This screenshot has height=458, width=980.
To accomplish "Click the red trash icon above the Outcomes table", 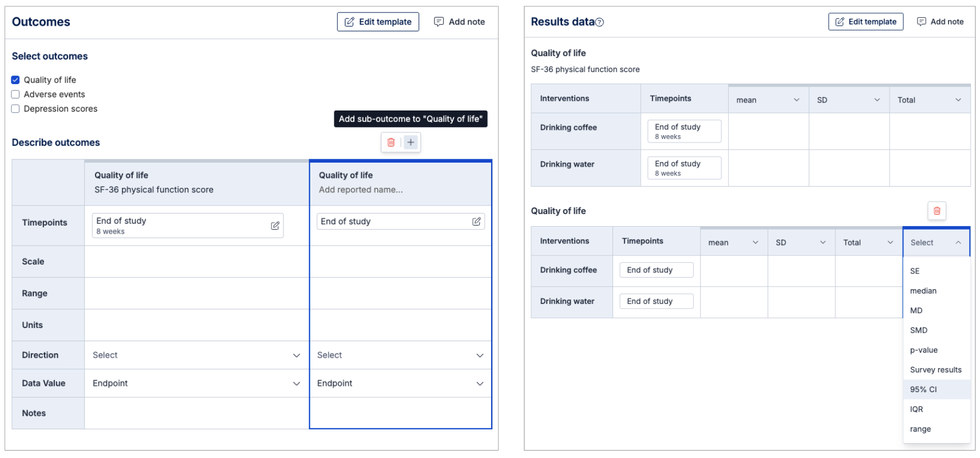I will click(x=391, y=143).
